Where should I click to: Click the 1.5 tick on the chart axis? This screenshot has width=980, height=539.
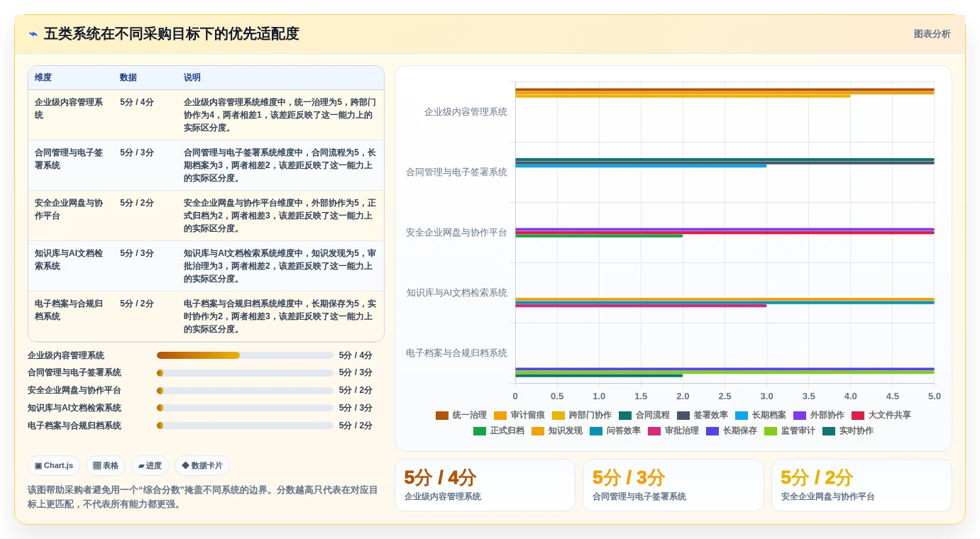(641, 396)
